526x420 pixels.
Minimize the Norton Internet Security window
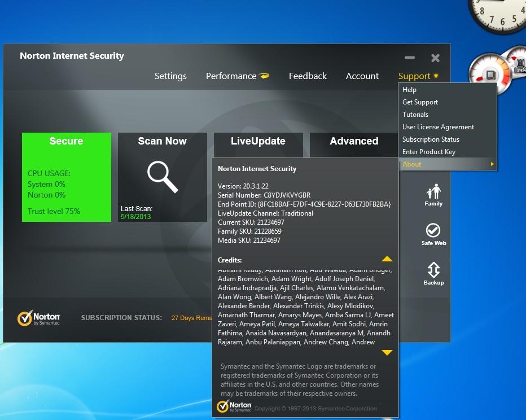tap(410, 58)
